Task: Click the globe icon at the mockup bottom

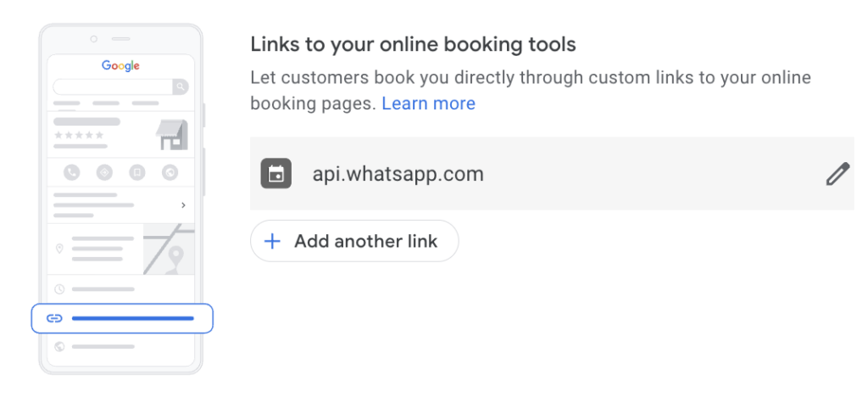Action: tap(59, 346)
